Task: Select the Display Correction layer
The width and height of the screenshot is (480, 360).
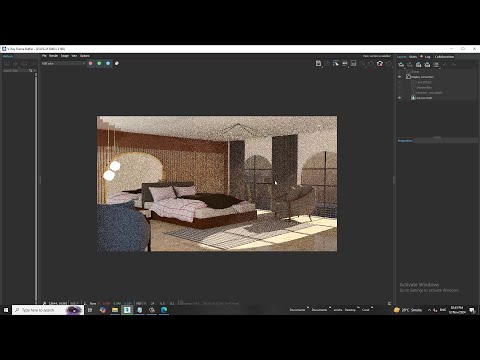Action: click(x=437, y=77)
